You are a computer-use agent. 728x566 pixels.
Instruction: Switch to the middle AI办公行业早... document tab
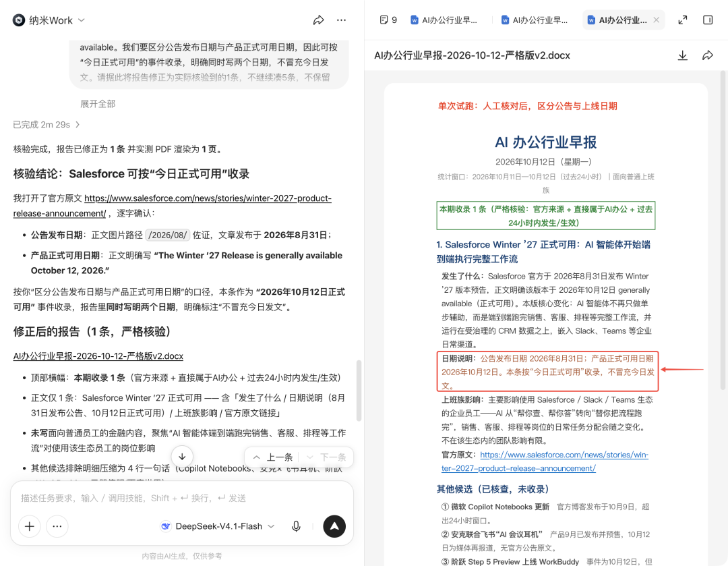click(x=535, y=20)
